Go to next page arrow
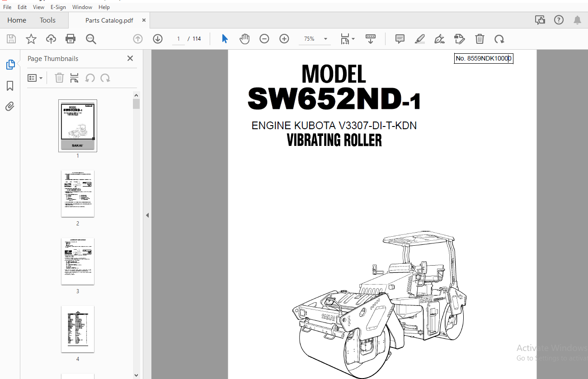The image size is (588, 379). (x=158, y=39)
